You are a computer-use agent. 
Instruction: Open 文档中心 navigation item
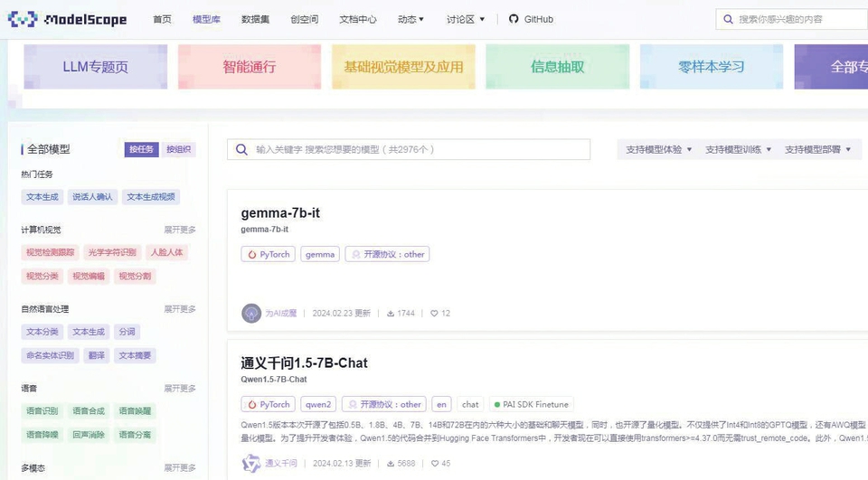pyautogui.click(x=358, y=19)
